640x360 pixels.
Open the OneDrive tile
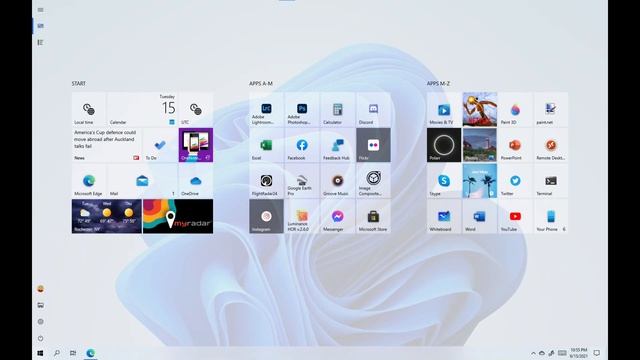pyautogui.click(x=196, y=180)
